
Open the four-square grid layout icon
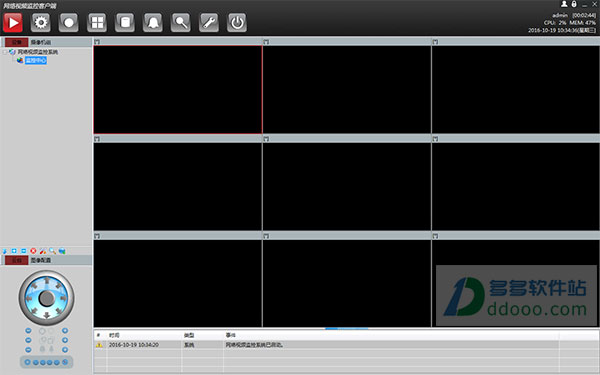tap(97, 23)
